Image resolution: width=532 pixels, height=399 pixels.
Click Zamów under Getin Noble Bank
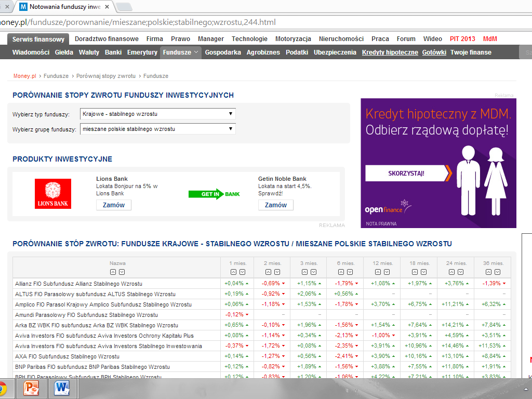275,205
